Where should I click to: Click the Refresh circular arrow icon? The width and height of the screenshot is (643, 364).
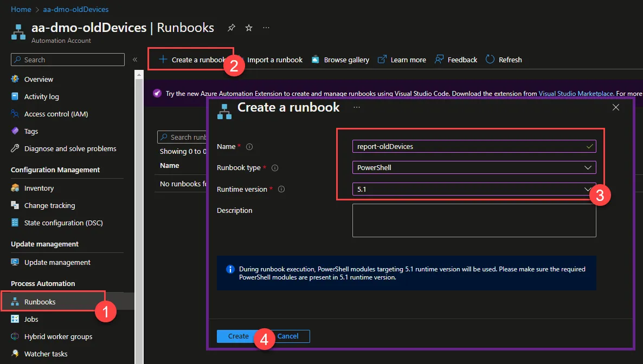[490, 60]
